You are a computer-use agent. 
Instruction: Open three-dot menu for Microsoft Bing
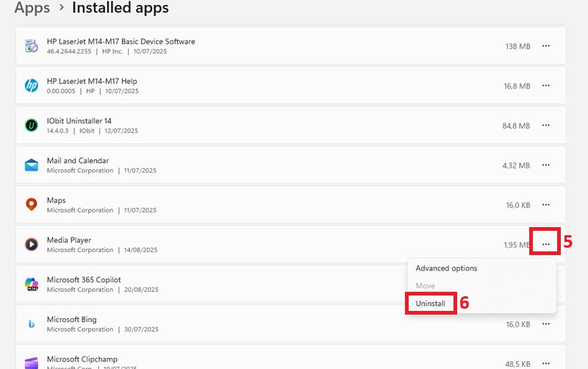click(x=546, y=324)
